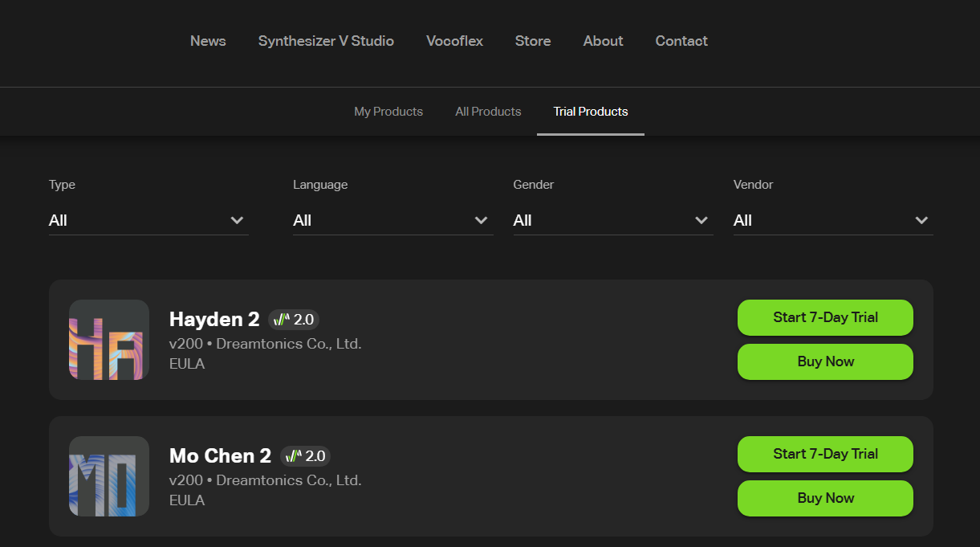Screen dimensions: 980x547
Task: Open the News page from the navigation
Action: pyautogui.click(x=208, y=41)
